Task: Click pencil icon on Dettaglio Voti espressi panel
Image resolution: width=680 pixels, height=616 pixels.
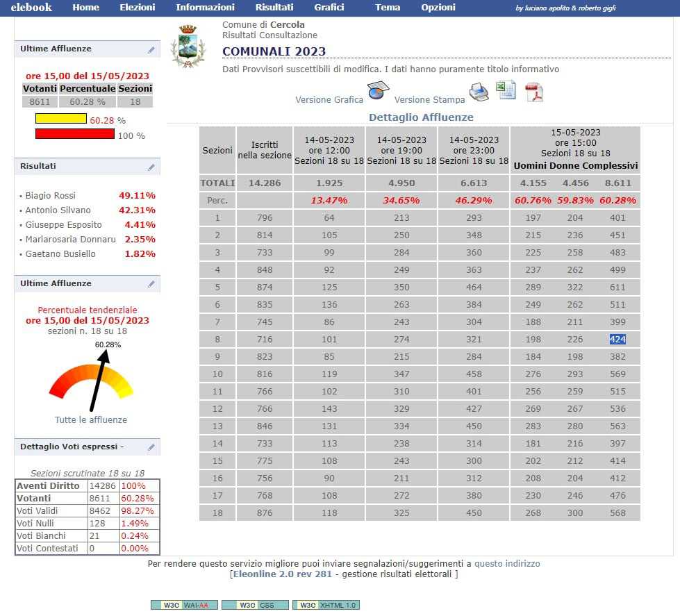Action: (x=151, y=447)
